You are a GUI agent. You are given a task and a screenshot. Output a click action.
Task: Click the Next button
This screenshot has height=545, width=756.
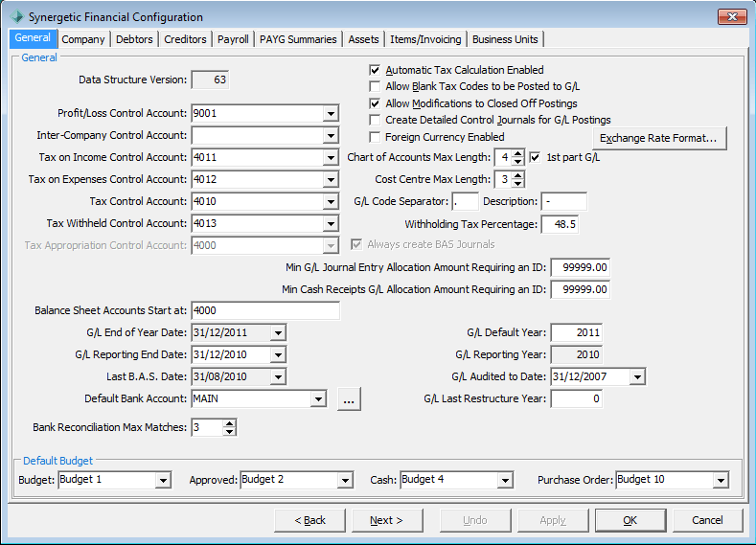(x=387, y=520)
